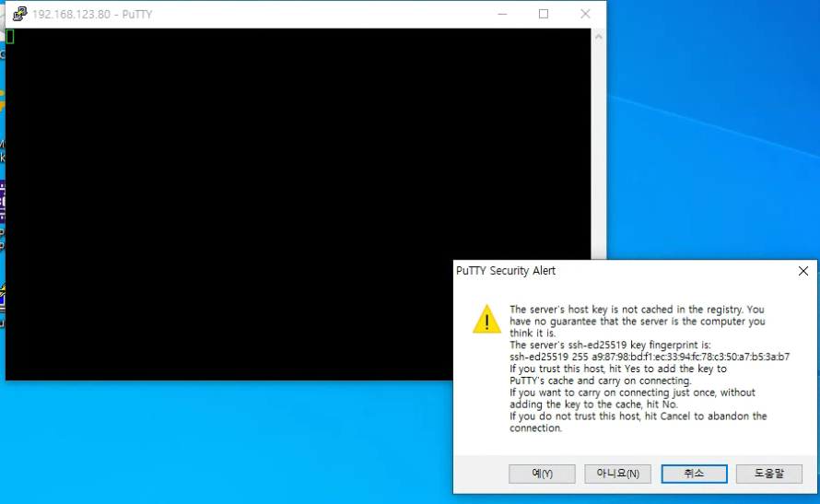This screenshot has width=820, height=504.
Task: Click the 'PuTTY Security Alert' title text
Action: pyautogui.click(x=506, y=271)
